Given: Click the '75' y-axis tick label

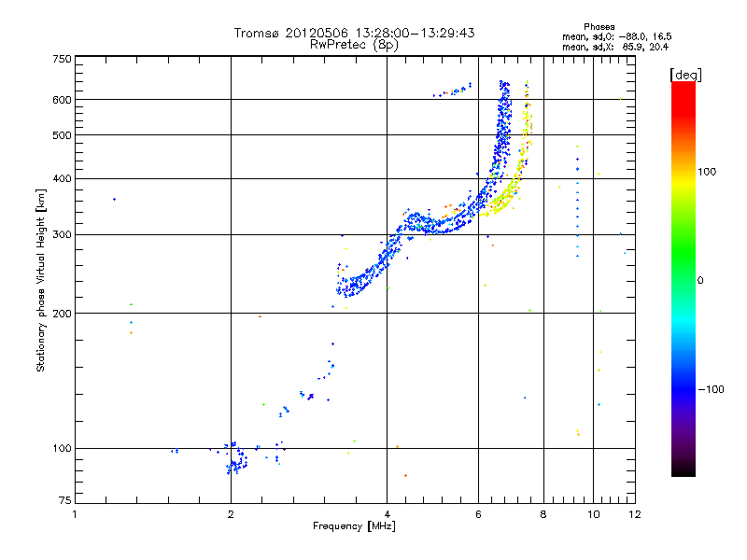Looking at the screenshot, I should [x=65, y=500].
